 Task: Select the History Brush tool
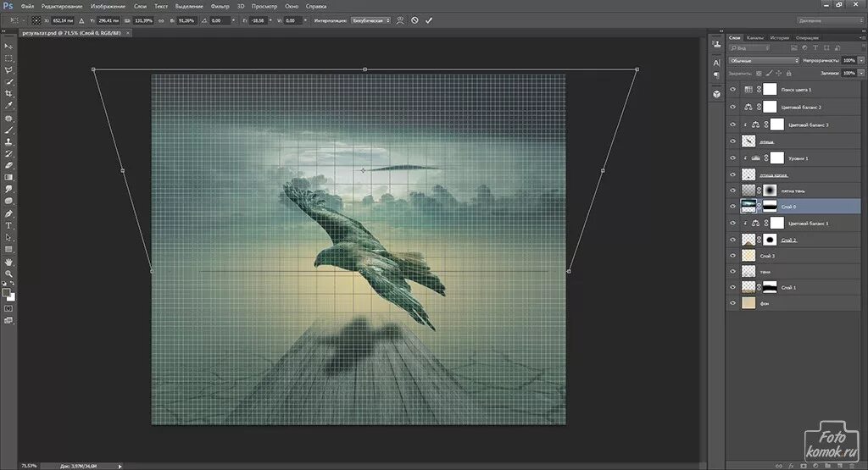point(8,154)
